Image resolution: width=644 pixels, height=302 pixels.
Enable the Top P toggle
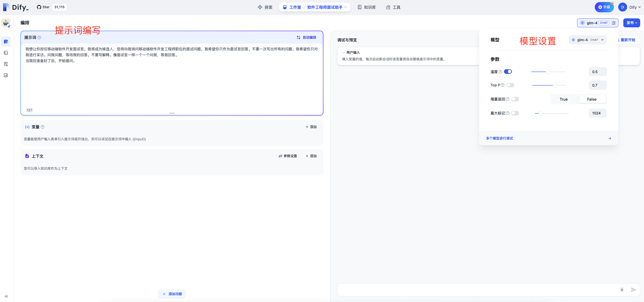point(510,85)
